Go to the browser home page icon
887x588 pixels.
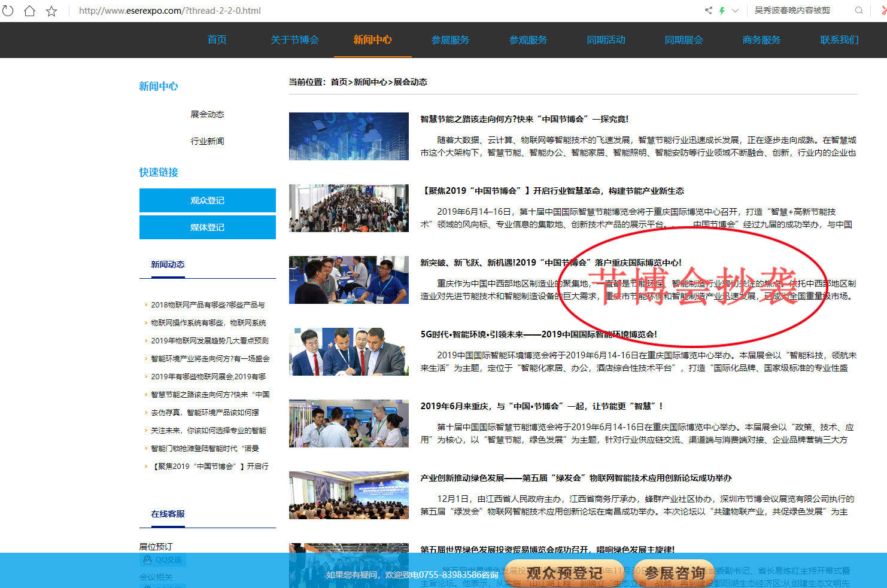[29, 11]
